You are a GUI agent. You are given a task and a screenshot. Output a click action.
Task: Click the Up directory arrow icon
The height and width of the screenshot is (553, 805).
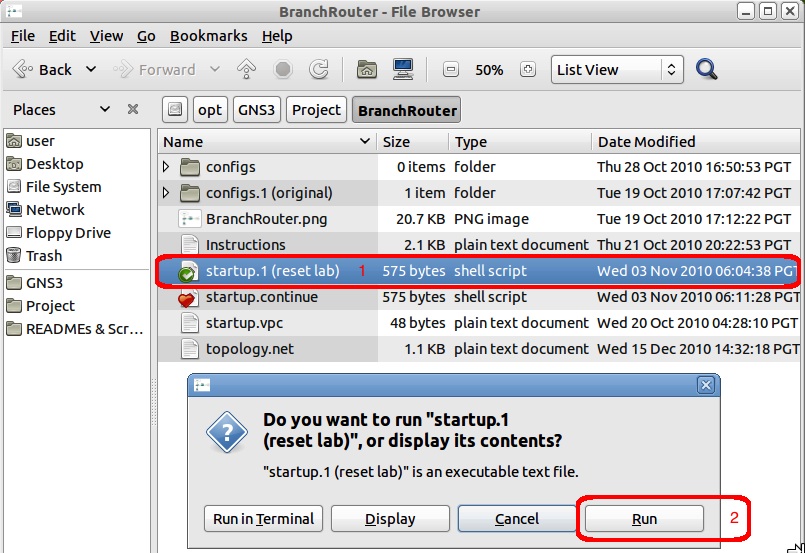(246, 70)
